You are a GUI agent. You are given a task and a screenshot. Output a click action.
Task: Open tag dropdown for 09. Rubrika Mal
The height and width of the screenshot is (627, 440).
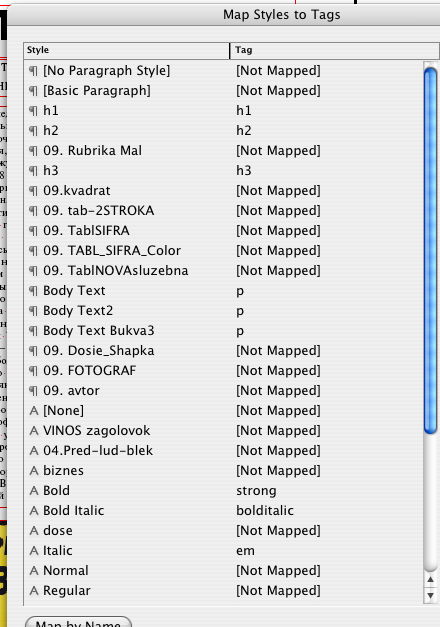(278, 151)
